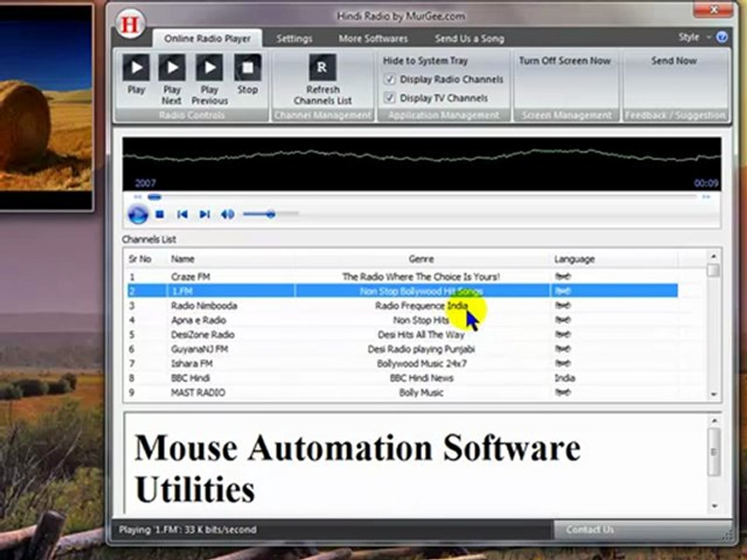Click the Play Previous ribbon icon

coord(210,67)
